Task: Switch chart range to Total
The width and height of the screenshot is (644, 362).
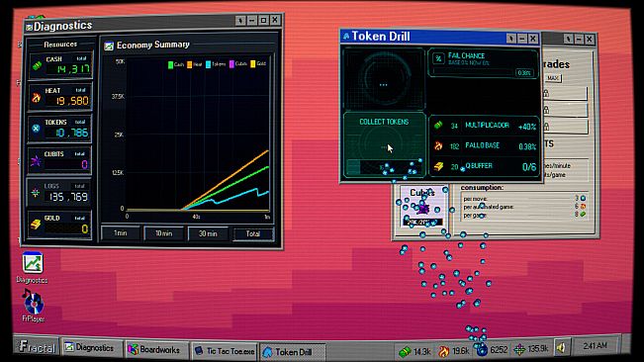Action: (x=253, y=234)
